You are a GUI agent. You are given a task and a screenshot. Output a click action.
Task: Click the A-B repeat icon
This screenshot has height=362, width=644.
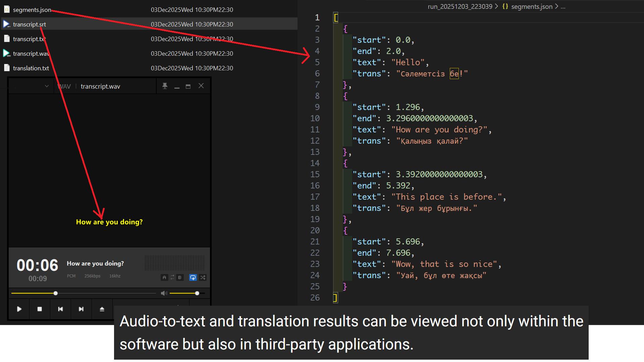172,278
